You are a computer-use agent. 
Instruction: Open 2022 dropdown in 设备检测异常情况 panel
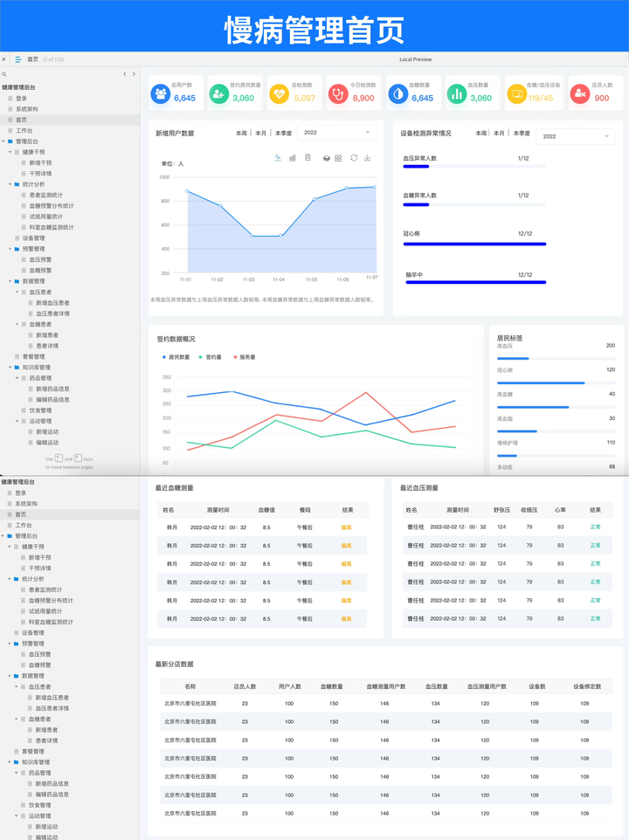[576, 136]
